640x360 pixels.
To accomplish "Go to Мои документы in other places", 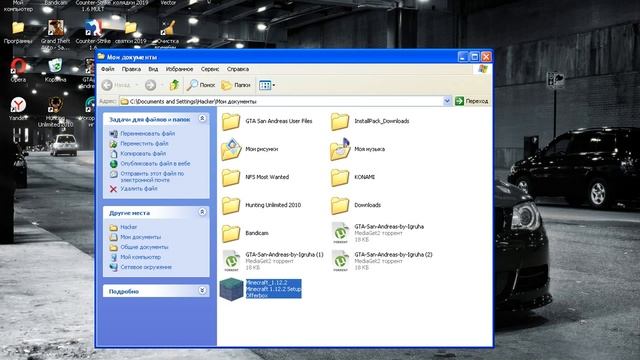I will [x=140, y=237].
